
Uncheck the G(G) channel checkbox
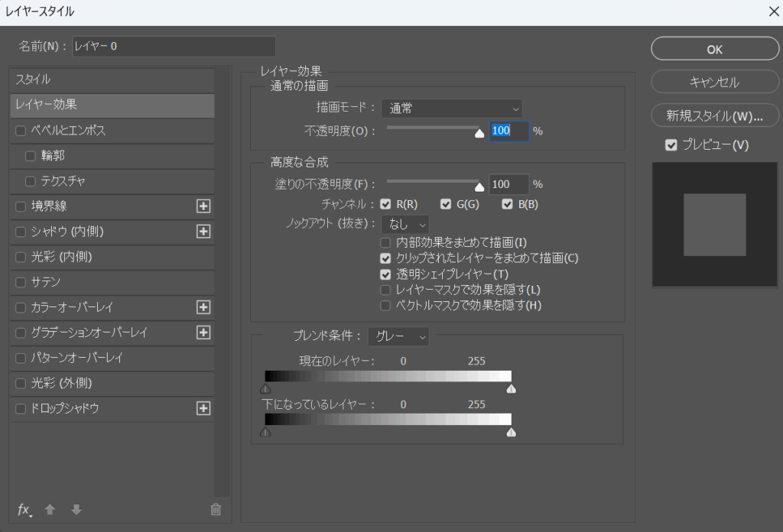(x=446, y=204)
